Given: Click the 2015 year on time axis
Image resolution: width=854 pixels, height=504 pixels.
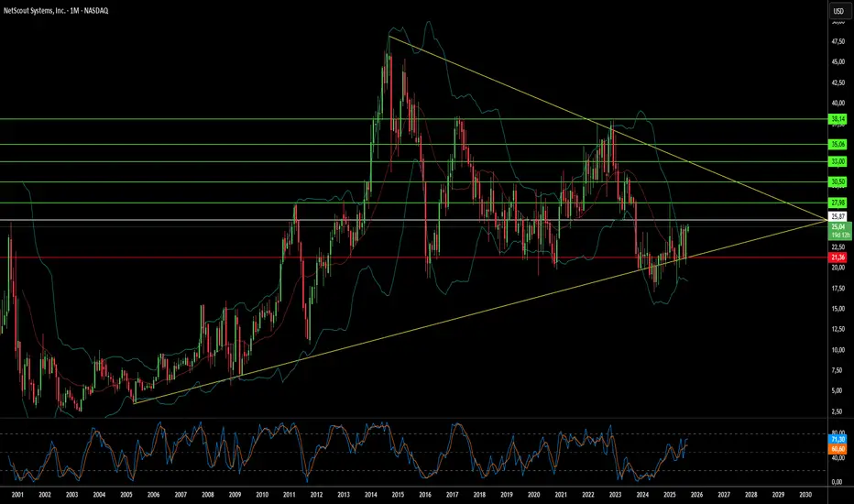Looking at the screenshot, I should pyautogui.click(x=398, y=495).
